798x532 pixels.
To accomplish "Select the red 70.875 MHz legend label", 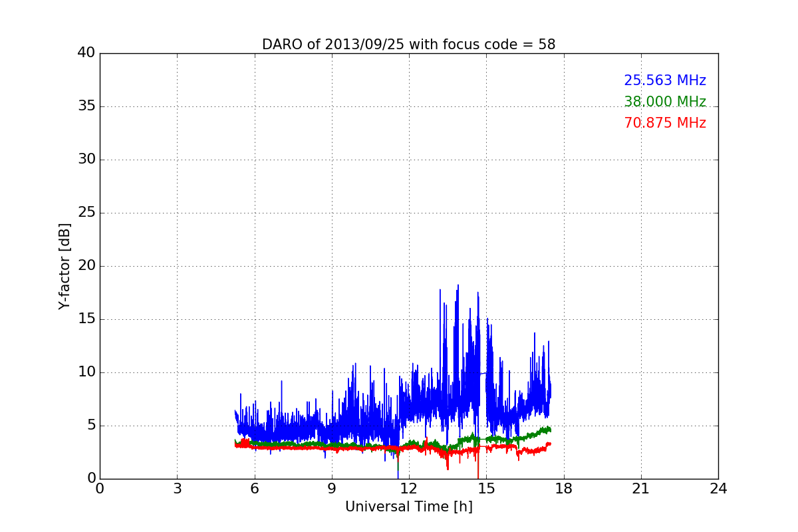I will pos(665,123).
